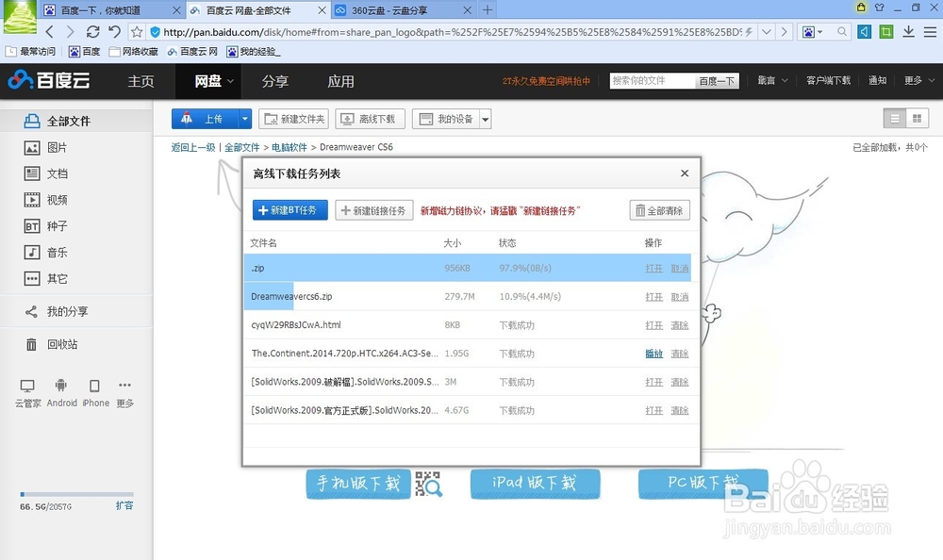Image resolution: width=943 pixels, height=560 pixels.
Task: Switch to 360云盘 browser tab
Action: pyautogui.click(x=403, y=10)
